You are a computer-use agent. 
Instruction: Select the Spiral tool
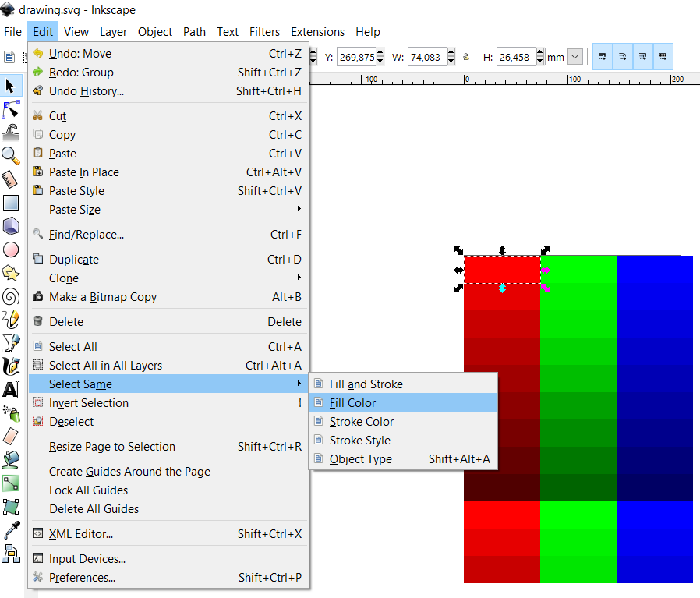[x=11, y=296]
